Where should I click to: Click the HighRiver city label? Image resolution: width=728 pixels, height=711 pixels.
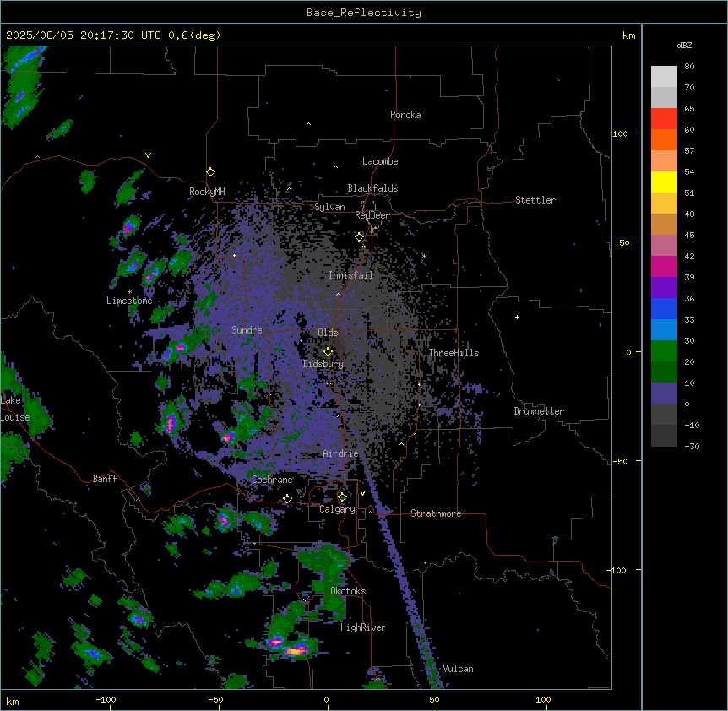[363, 627]
